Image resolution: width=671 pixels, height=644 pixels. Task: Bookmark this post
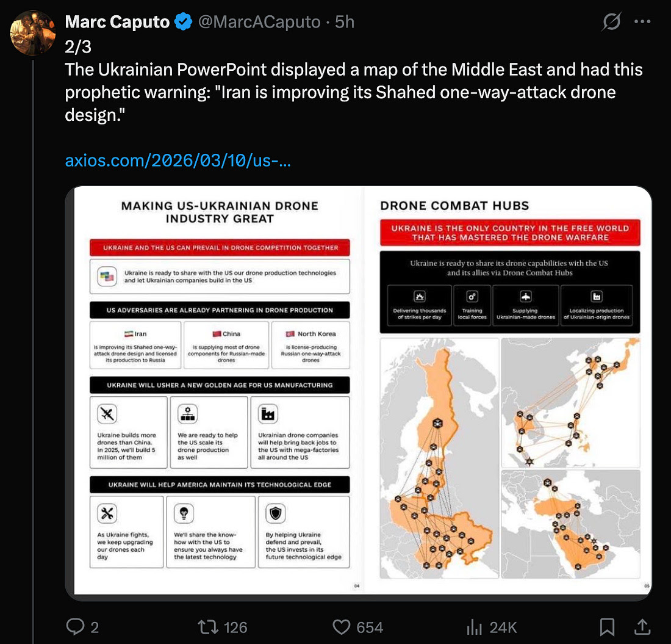pos(607,626)
